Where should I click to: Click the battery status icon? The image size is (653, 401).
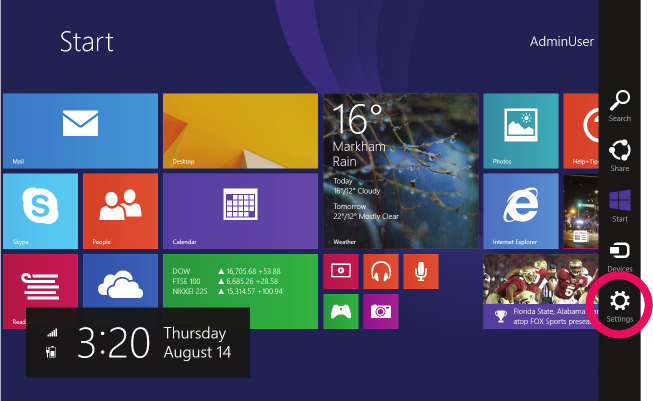(51, 352)
